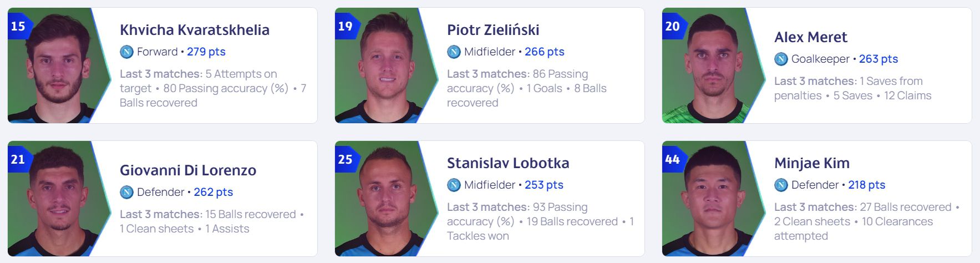The height and width of the screenshot is (263, 980).
Task: Click rank badge 44 on Minjae Kim's photo
Action: [x=673, y=159]
